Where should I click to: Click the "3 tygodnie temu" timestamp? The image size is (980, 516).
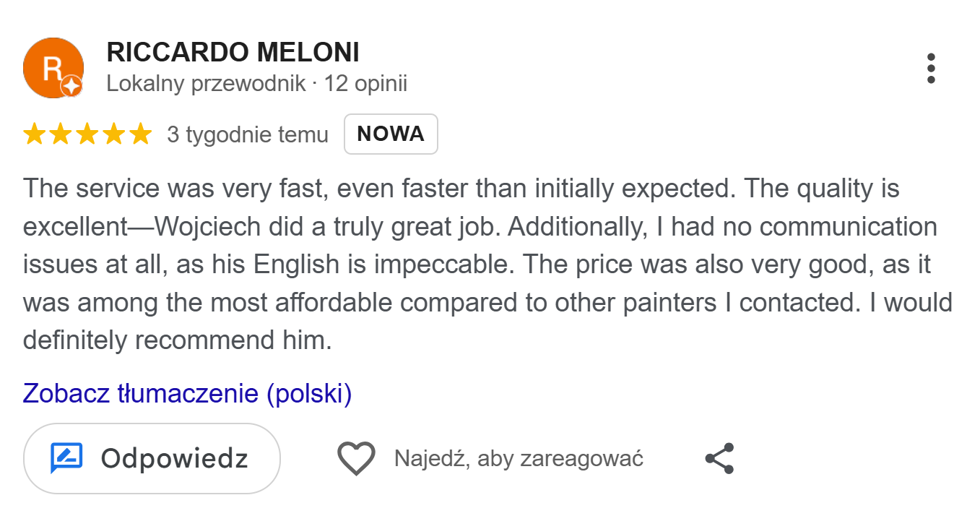[x=248, y=134]
